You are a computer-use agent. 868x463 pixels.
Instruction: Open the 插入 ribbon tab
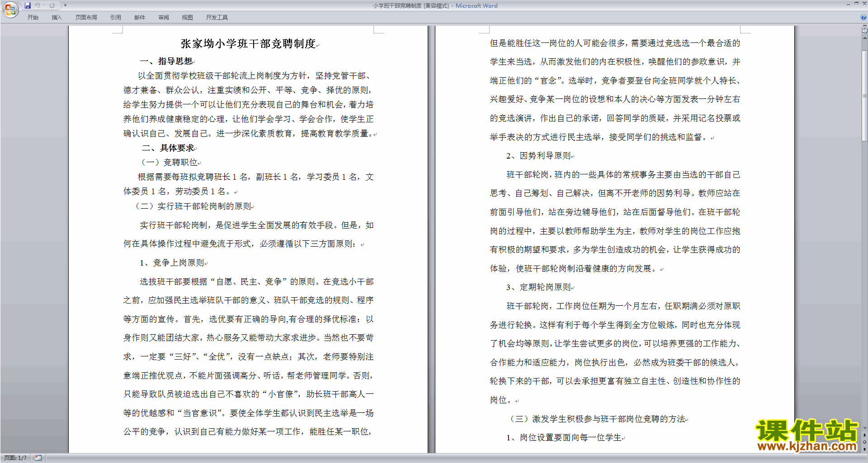(57, 18)
